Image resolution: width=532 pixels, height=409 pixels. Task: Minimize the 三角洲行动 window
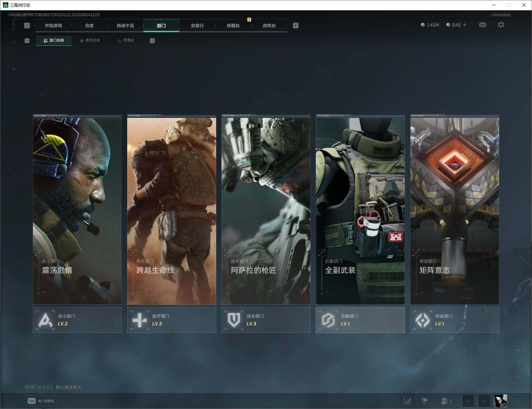[493, 5]
